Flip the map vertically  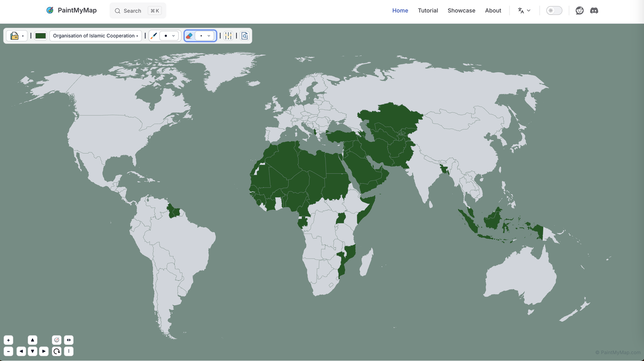tap(69, 351)
